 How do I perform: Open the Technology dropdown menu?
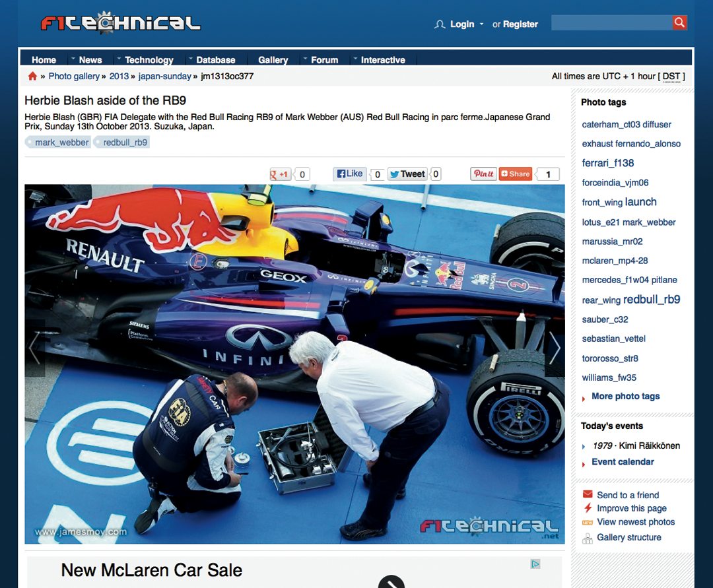click(x=149, y=59)
